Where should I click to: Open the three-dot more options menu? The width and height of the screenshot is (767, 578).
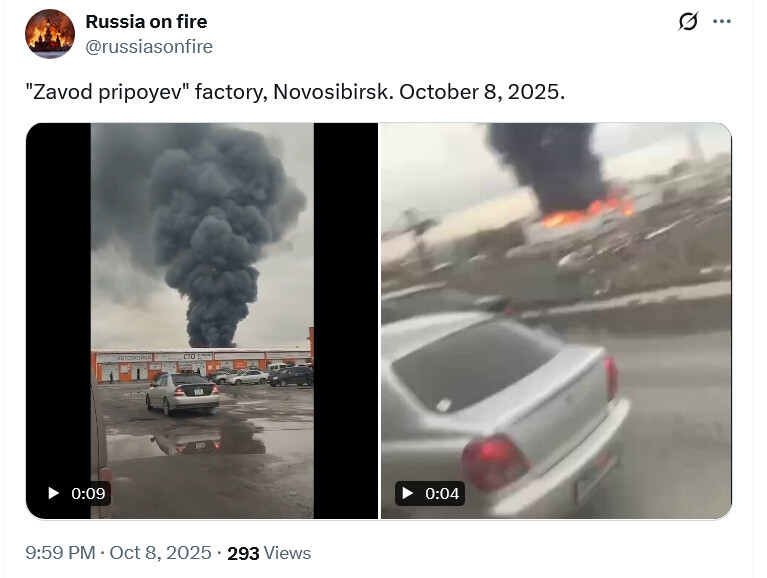(722, 22)
